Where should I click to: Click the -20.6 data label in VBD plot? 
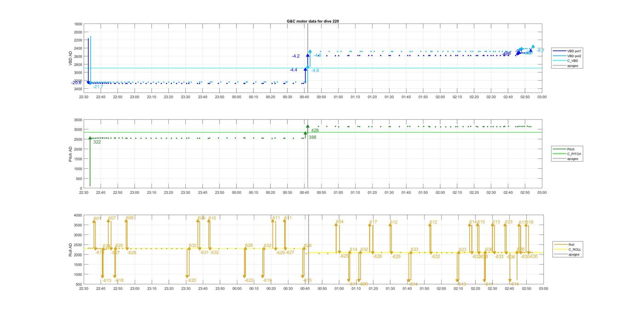(x=76, y=83)
